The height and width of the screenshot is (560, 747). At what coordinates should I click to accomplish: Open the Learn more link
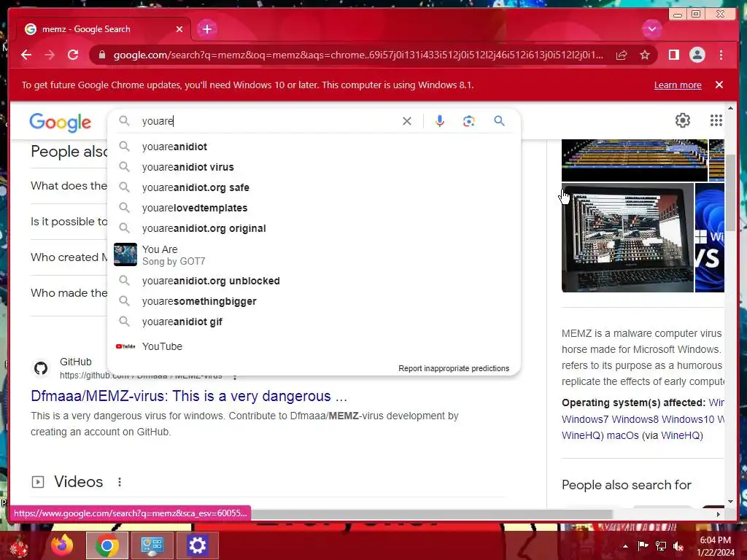click(x=678, y=85)
